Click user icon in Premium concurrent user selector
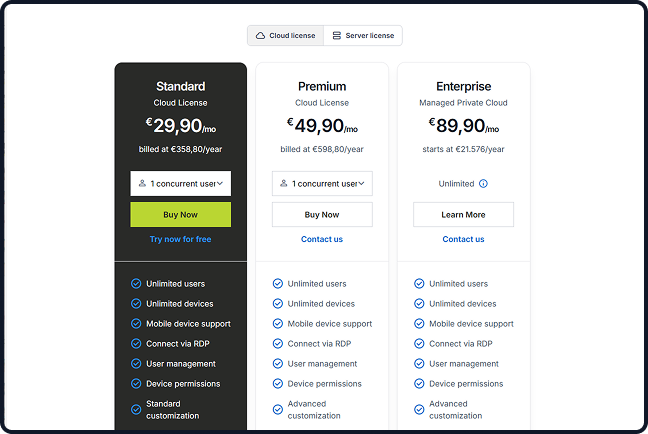 click(284, 184)
